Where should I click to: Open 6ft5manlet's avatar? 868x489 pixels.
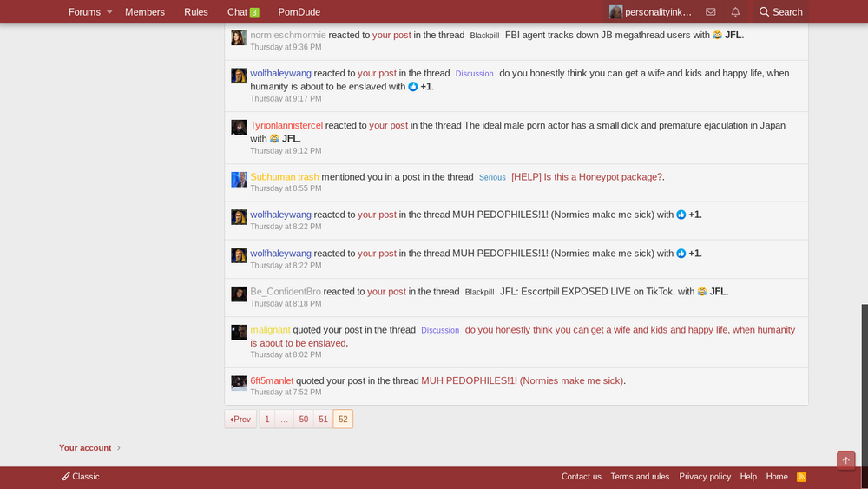239,383
